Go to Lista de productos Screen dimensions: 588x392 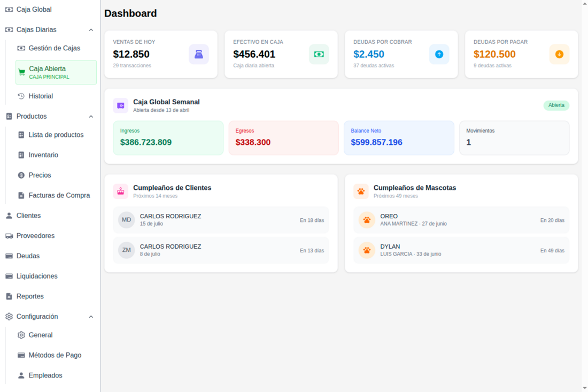56,135
